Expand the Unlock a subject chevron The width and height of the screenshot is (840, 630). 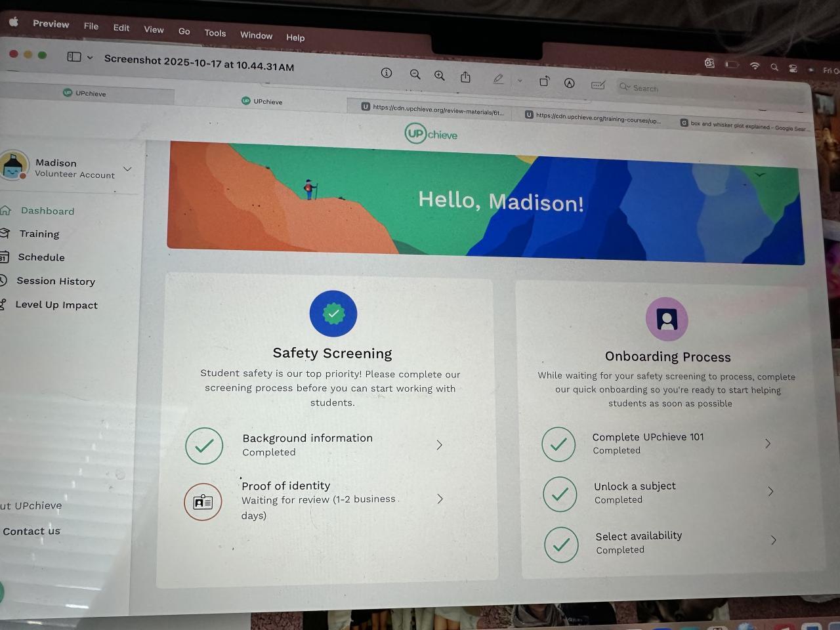(770, 492)
